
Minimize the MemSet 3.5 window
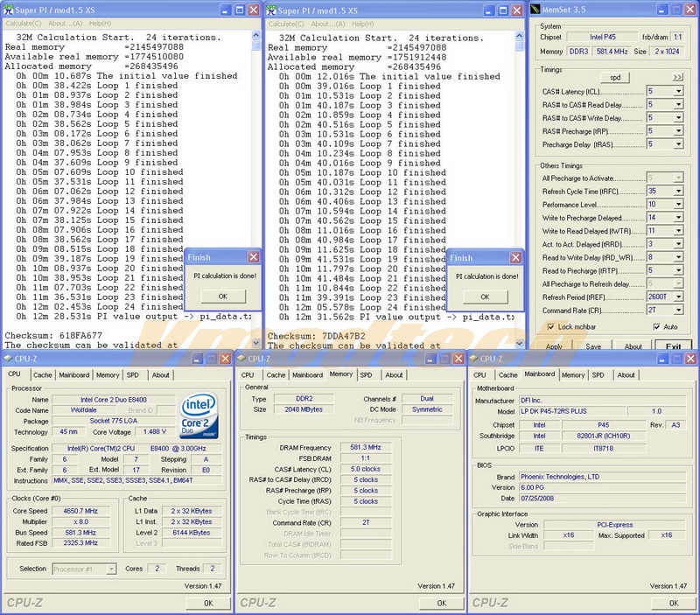662,10
